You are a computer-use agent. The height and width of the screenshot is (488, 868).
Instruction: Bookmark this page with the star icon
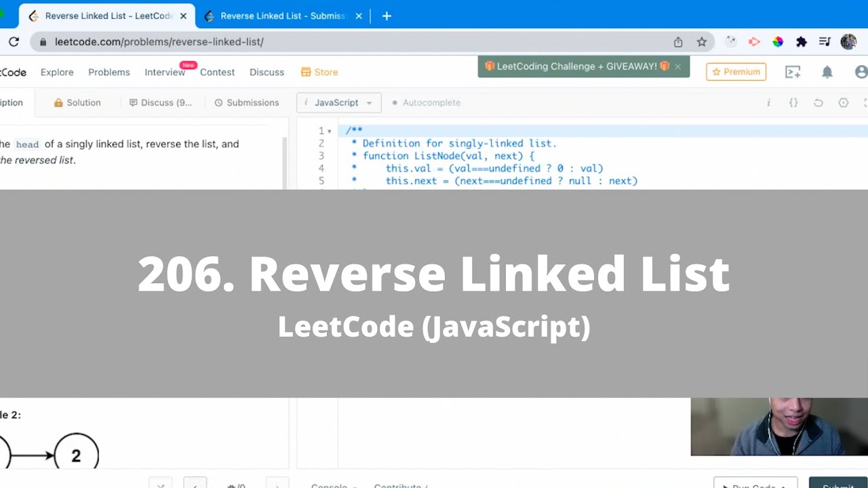coord(702,42)
